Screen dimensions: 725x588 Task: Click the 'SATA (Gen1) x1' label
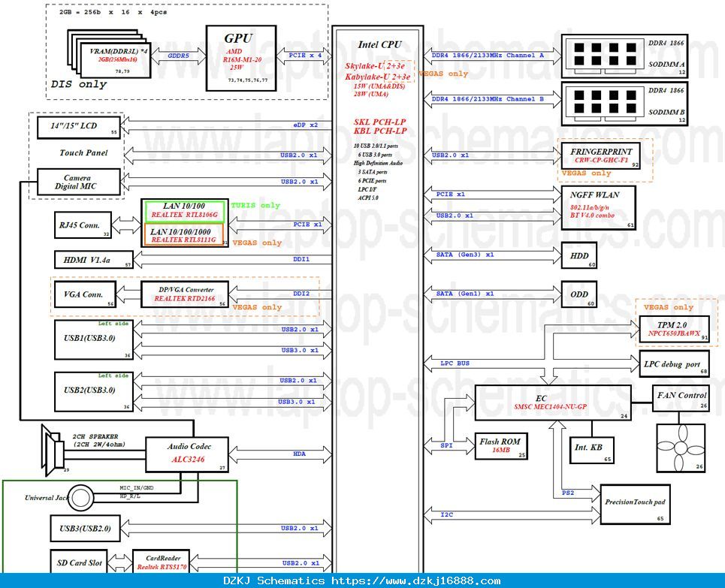point(465,294)
